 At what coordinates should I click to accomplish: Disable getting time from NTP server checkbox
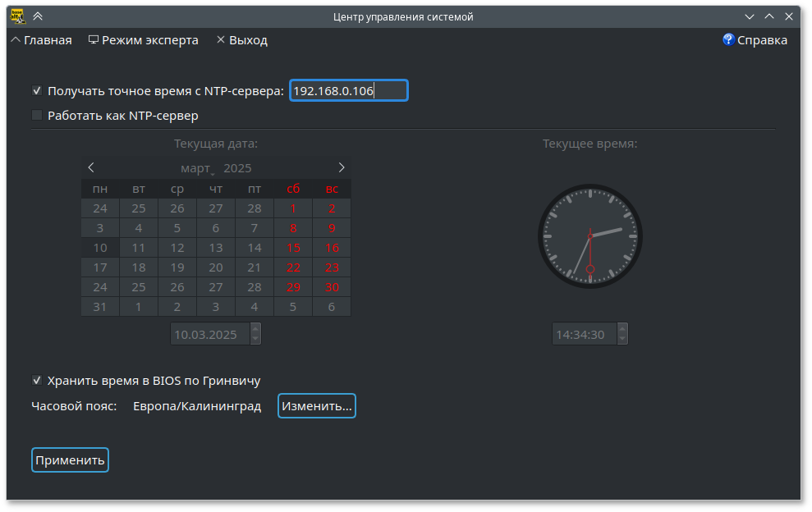(37, 91)
